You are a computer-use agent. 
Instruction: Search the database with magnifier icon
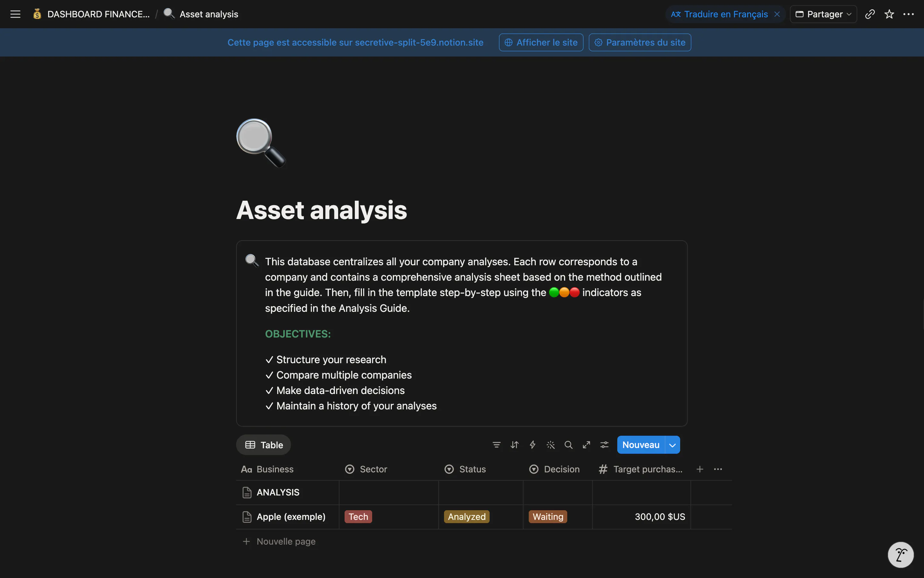click(x=568, y=445)
